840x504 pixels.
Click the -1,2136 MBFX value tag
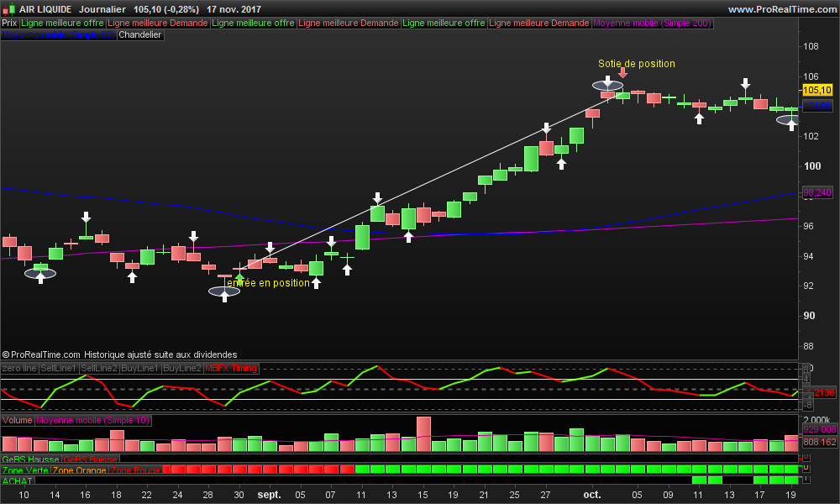(x=820, y=392)
